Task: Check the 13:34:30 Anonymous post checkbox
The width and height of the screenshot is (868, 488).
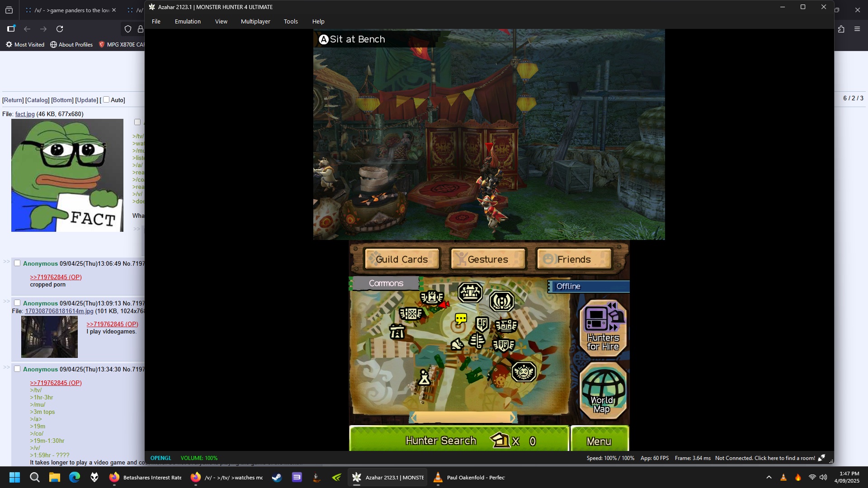Action: tap(17, 369)
